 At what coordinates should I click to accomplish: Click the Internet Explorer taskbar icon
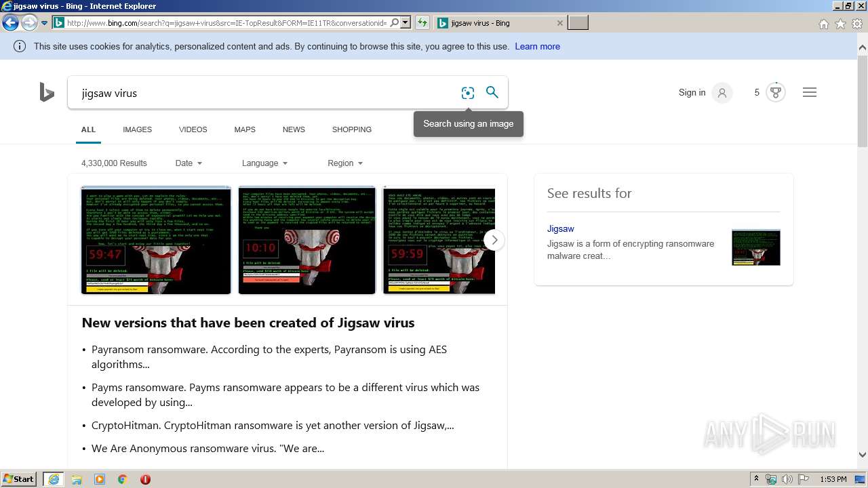click(x=54, y=479)
